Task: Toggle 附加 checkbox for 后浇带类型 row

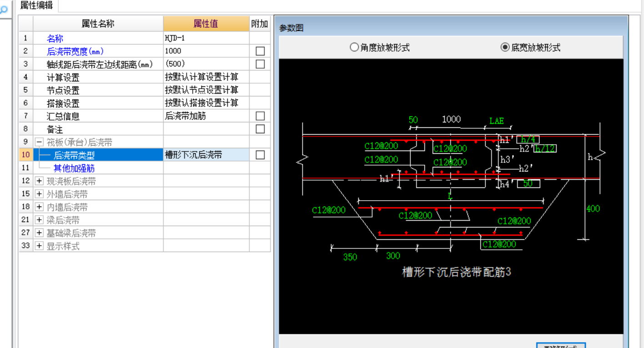Action: coord(260,155)
